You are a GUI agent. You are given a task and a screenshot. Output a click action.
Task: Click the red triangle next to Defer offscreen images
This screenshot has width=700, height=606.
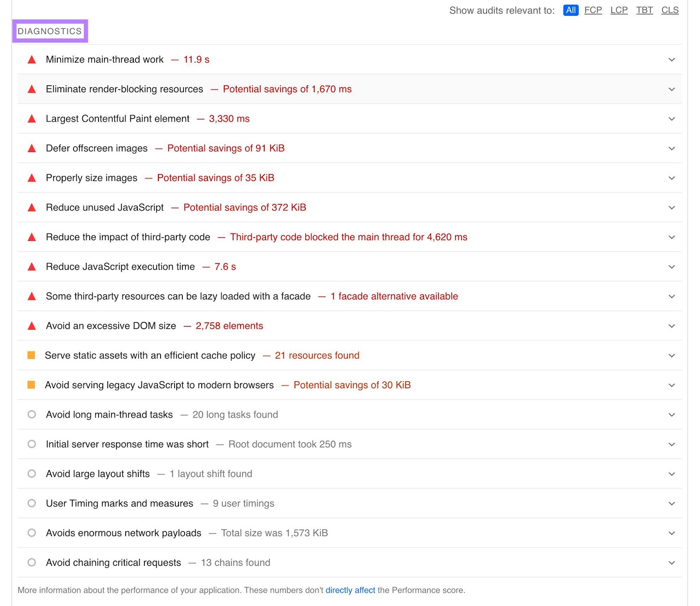point(31,148)
